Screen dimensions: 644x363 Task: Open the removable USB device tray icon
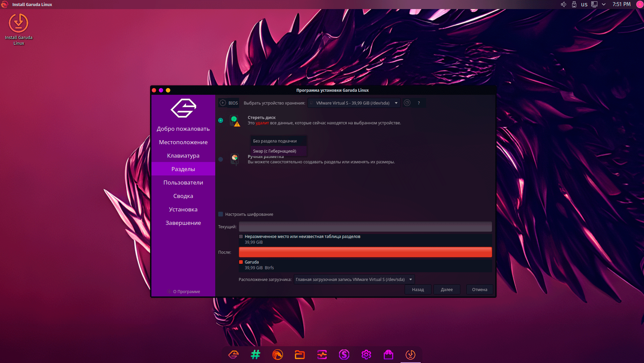coord(574,4)
